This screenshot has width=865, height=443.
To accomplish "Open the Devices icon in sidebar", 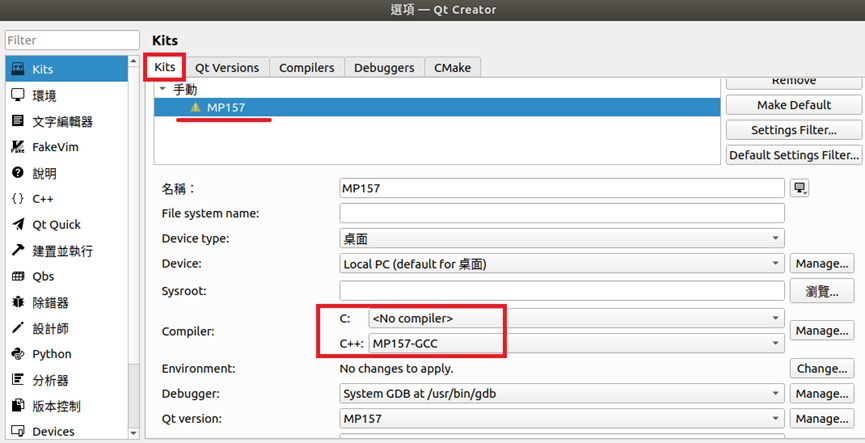I will (18, 431).
